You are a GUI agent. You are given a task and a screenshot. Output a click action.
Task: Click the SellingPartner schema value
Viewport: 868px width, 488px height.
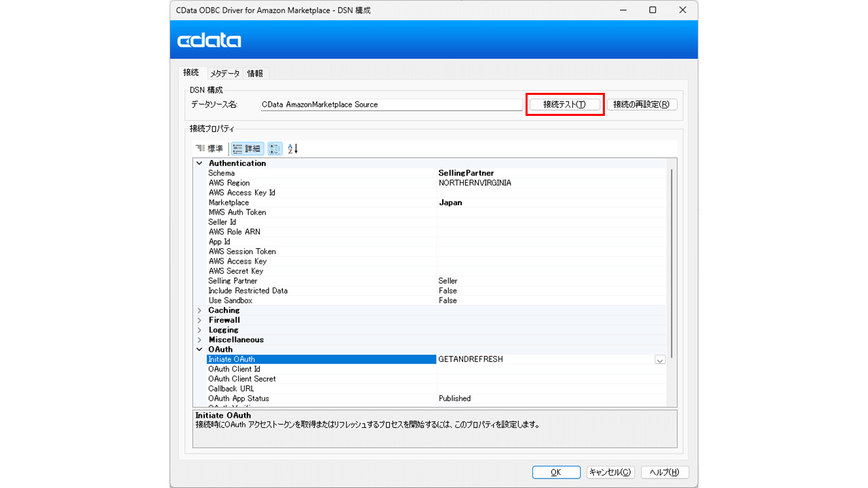coord(466,174)
